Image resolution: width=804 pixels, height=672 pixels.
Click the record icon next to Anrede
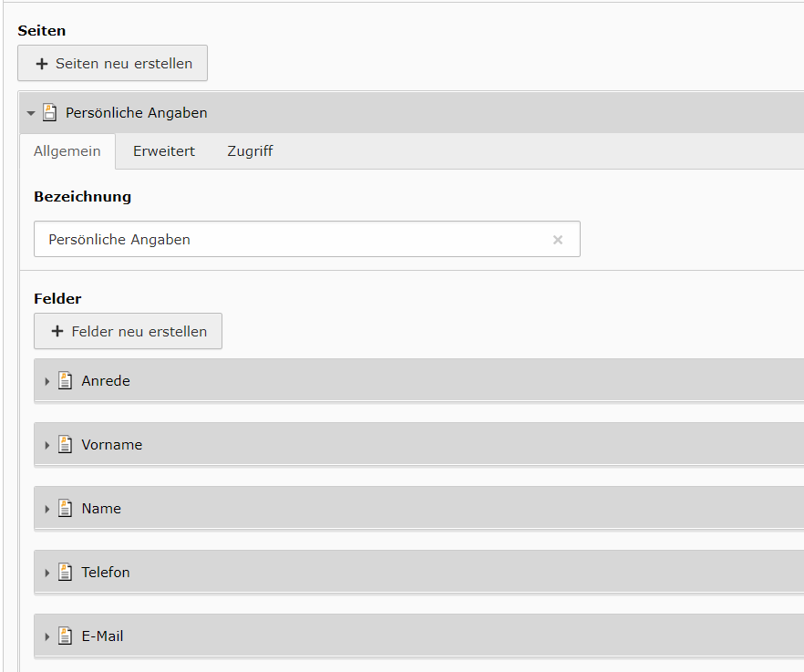coord(65,380)
